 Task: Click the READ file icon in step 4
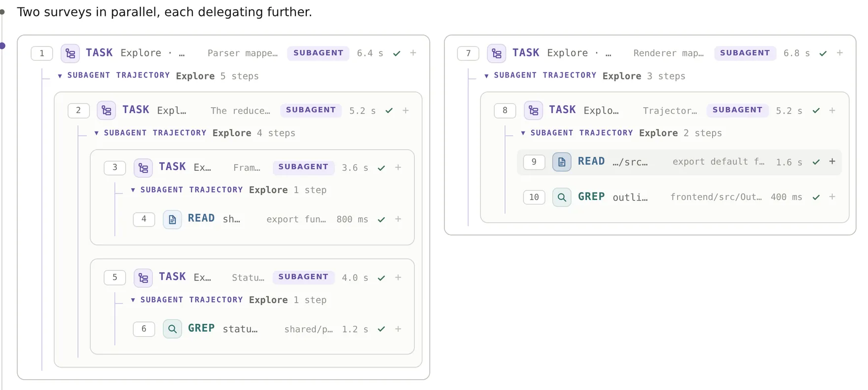pos(172,219)
